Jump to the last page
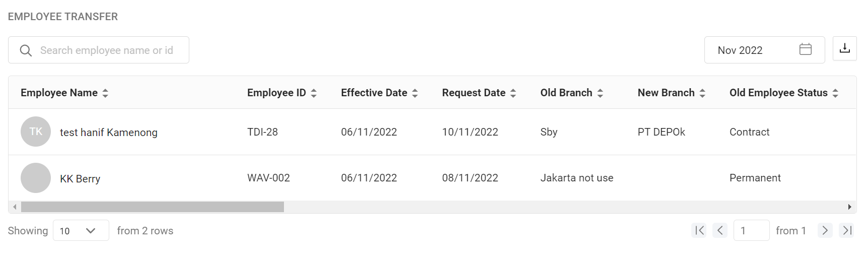The image size is (868, 257). pyautogui.click(x=847, y=230)
